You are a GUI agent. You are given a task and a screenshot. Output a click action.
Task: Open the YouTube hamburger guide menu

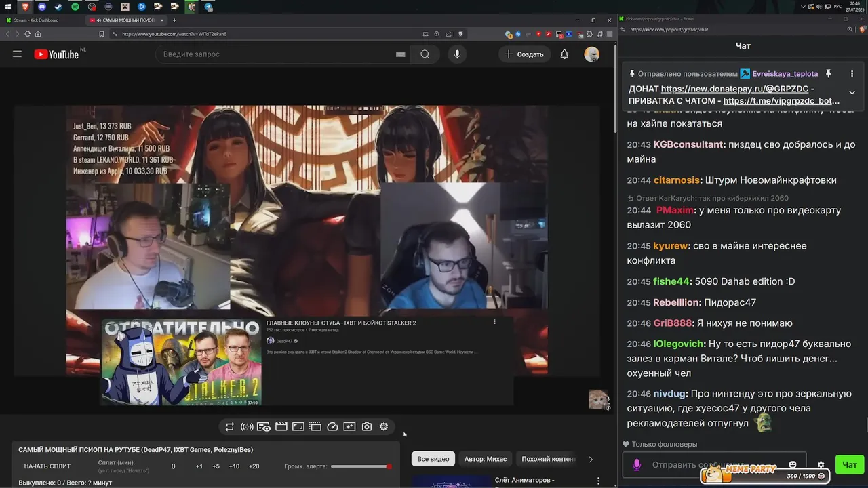pyautogui.click(x=18, y=54)
